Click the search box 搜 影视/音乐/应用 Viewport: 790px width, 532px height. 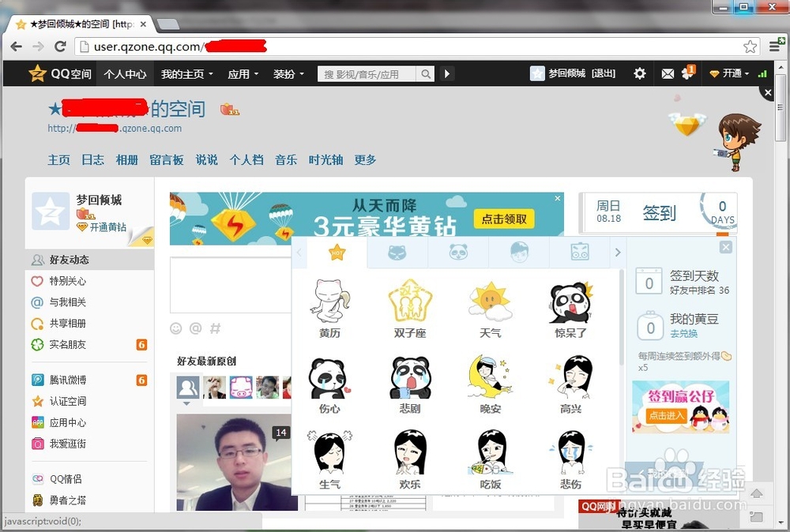click(x=367, y=74)
